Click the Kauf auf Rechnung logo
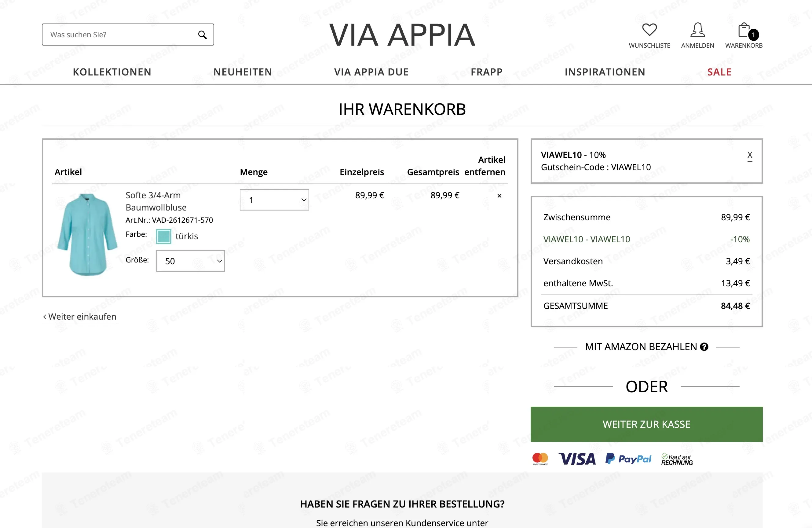The image size is (812, 528). click(677, 459)
